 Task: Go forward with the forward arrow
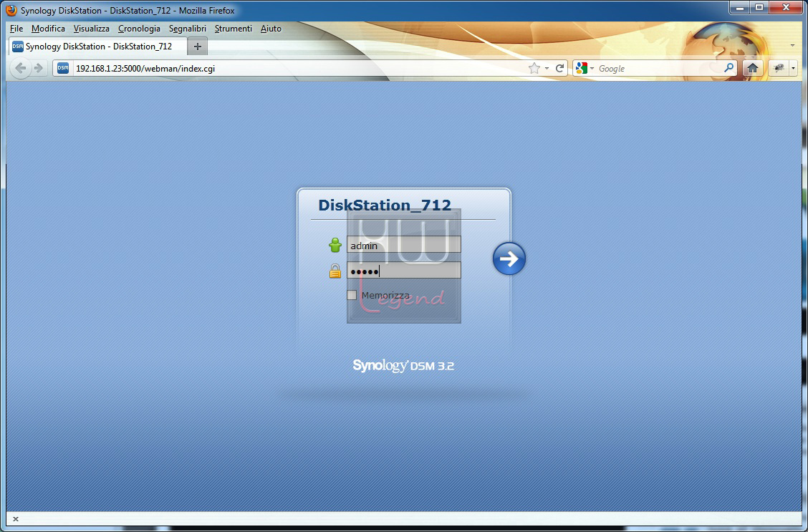pyautogui.click(x=38, y=68)
